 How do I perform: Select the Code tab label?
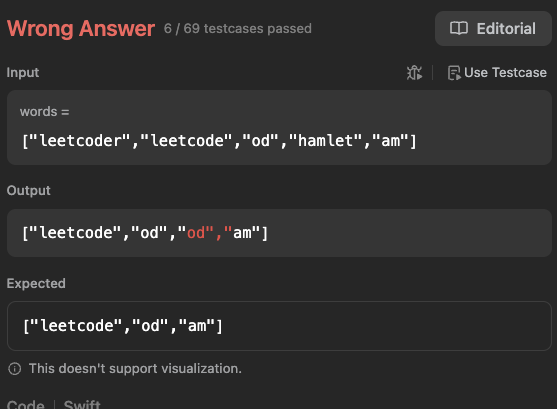pos(26,405)
